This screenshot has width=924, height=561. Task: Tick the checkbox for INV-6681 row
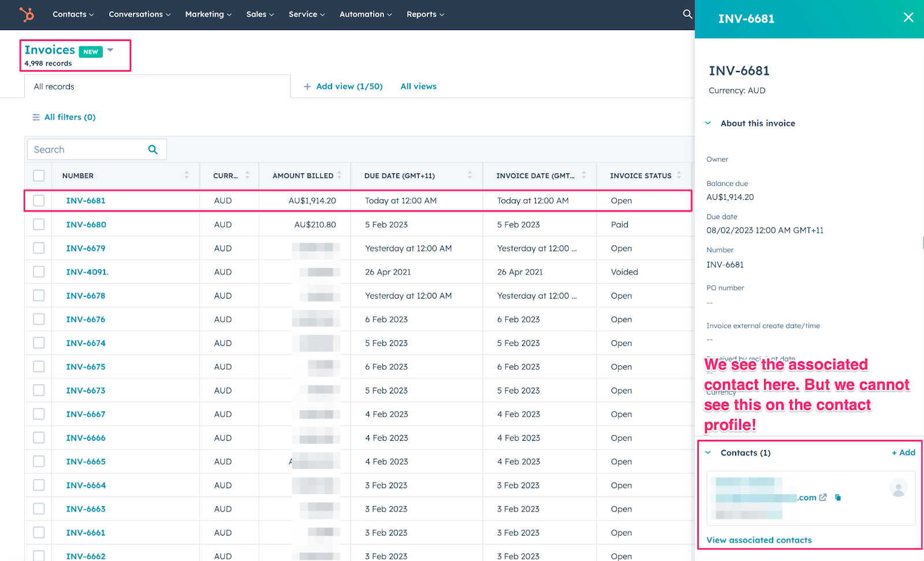[39, 200]
